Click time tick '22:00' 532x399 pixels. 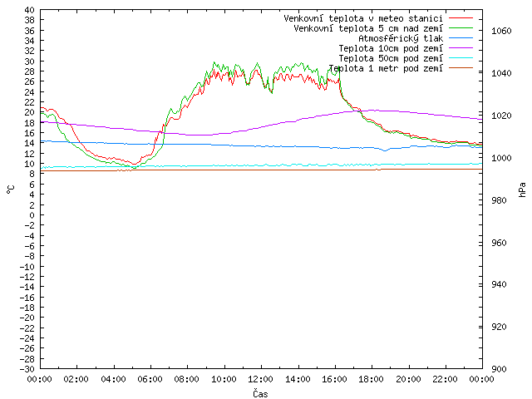coord(446,379)
